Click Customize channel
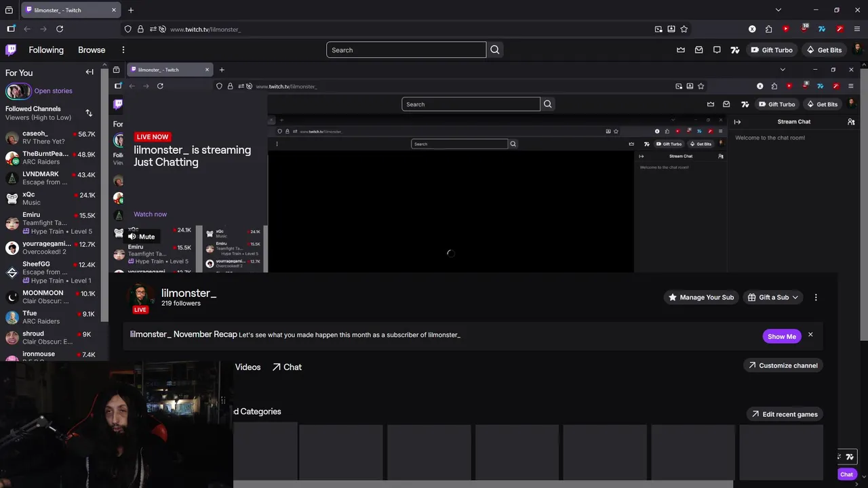 (x=783, y=365)
